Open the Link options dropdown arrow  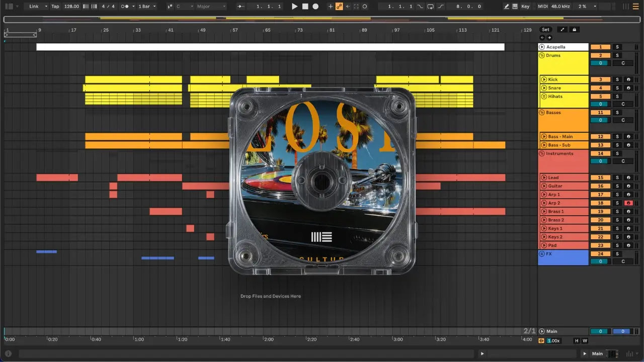tap(46, 7)
